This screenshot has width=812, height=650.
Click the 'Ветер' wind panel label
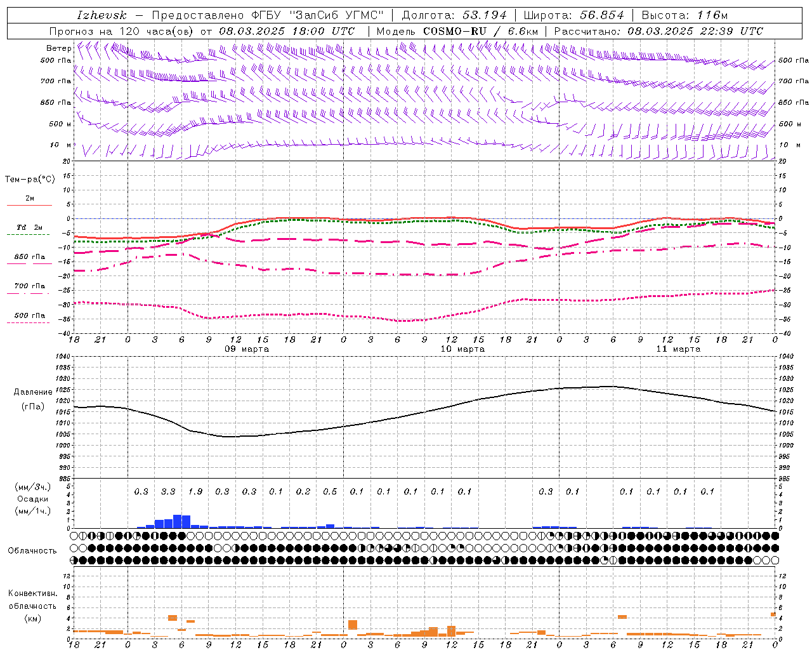click(58, 48)
